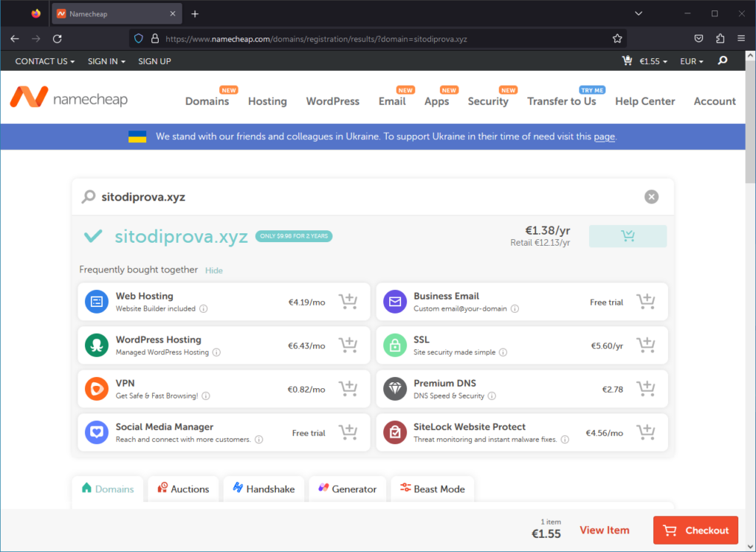The image size is (756, 552).
Task: Add Social Media Manager to cart
Action: pyautogui.click(x=348, y=432)
